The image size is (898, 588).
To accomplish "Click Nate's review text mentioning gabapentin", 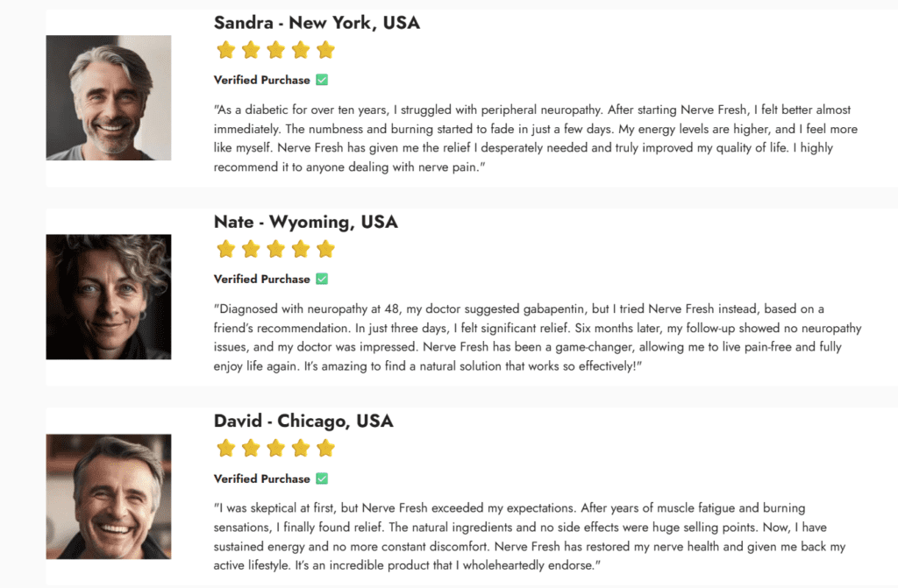I will coord(538,337).
